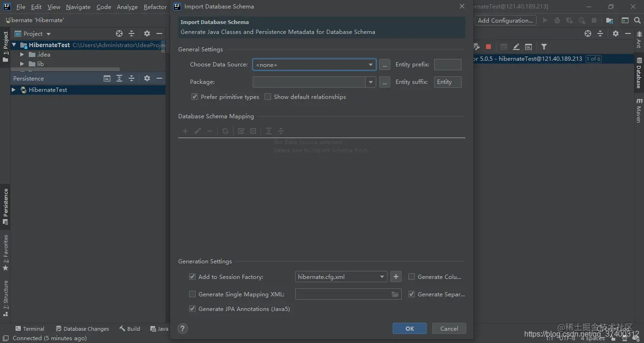Click the refresh icon in Database Schema Mapping

tap(225, 131)
